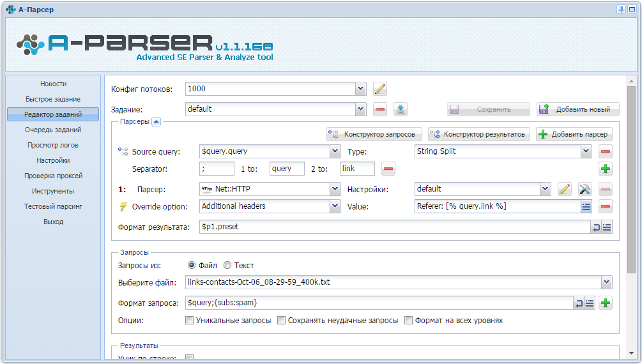Click the query builder icon beside Source query

pos(123,151)
